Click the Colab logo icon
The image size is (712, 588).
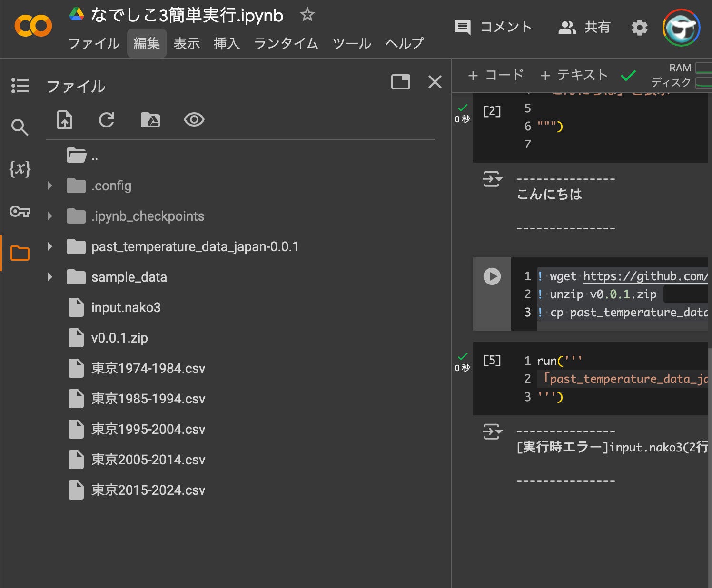point(33,26)
